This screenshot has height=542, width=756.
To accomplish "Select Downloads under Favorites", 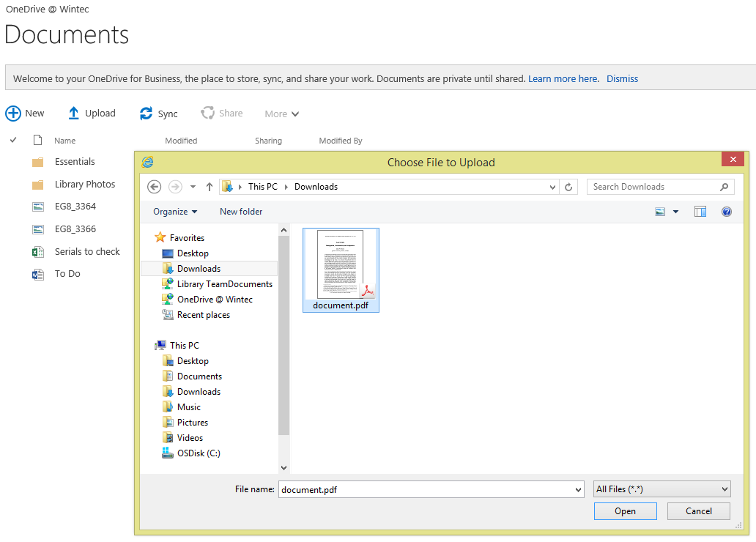I will (x=199, y=269).
